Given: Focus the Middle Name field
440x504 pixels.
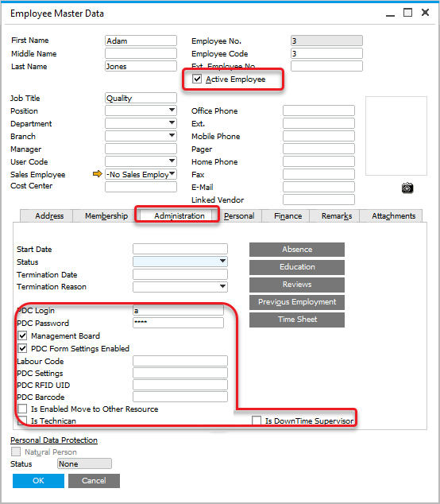Looking at the screenshot, I should pos(141,53).
